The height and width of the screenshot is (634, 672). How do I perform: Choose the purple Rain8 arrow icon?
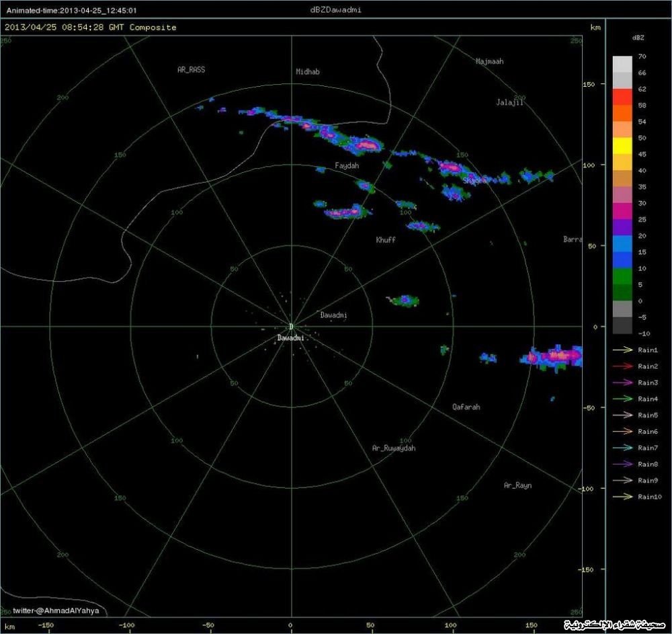623,464
